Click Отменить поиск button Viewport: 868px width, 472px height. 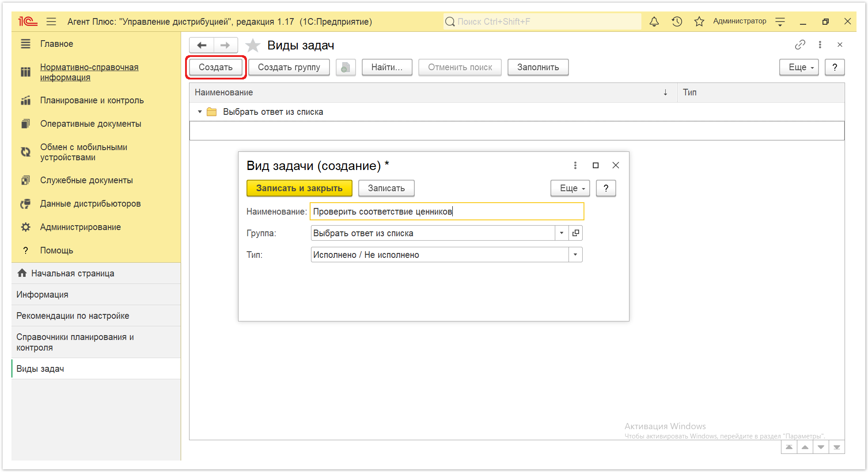[x=460, y=67]
